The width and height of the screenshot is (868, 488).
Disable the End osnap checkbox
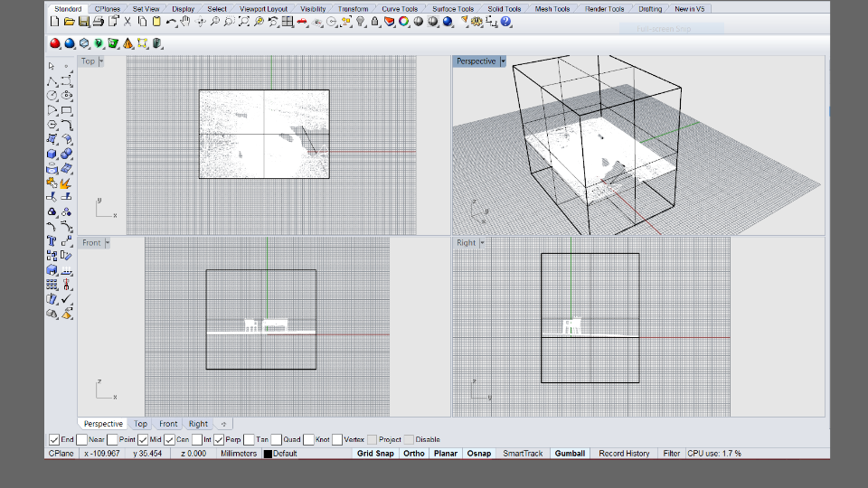click(x=52, y=439)
